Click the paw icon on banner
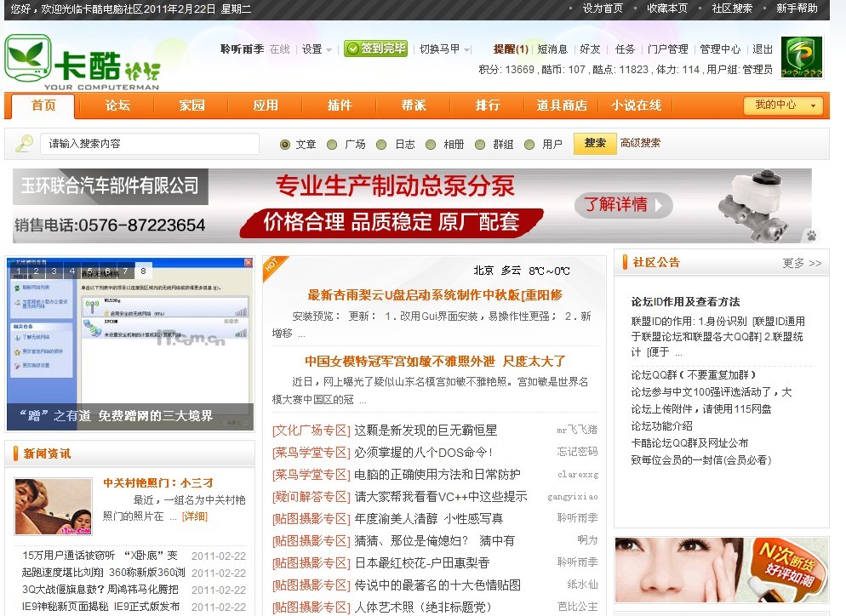Image resolution: width=846 pixels, height=616 pixels. pos(811,235)
